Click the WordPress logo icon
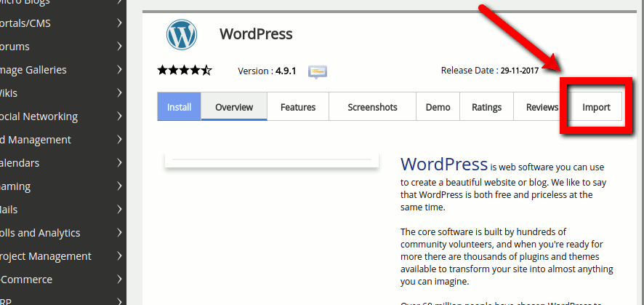 point(182,34)
